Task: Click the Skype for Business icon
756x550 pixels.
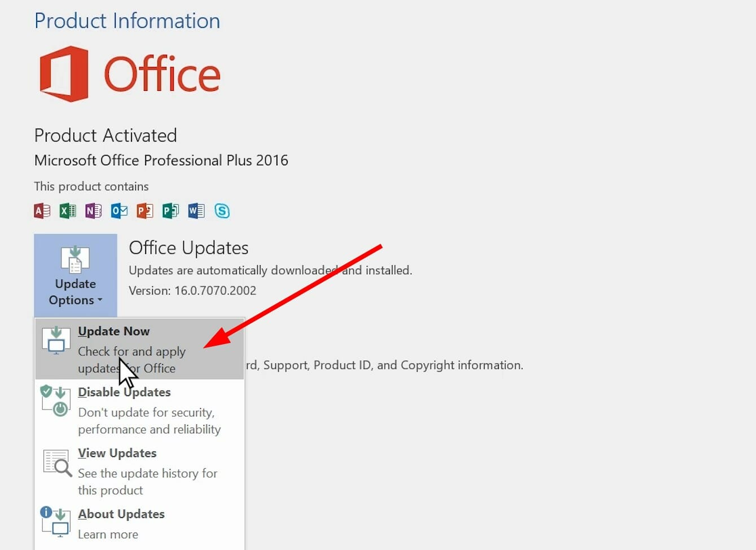Action: pos(222,211)
